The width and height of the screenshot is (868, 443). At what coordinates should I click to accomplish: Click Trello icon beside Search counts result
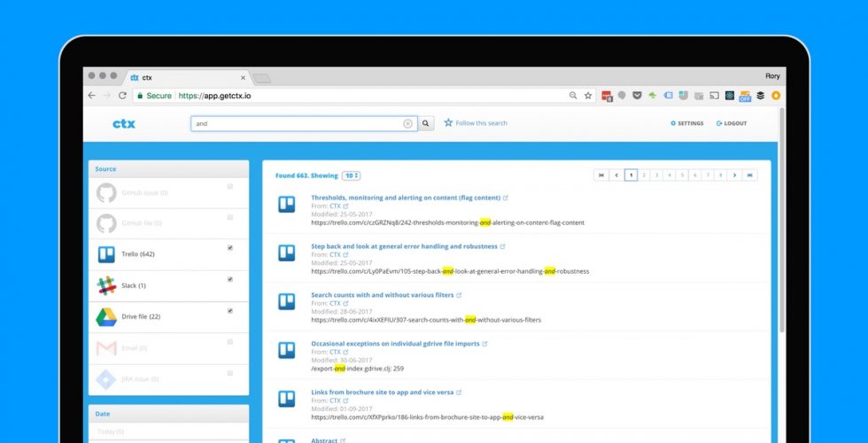[287, 301]
